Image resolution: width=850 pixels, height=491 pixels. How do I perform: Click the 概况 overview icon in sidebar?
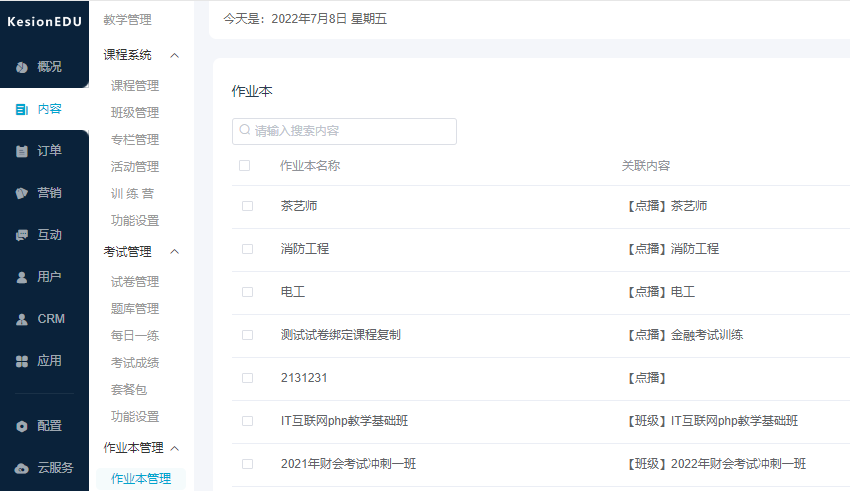pos(22,67)
